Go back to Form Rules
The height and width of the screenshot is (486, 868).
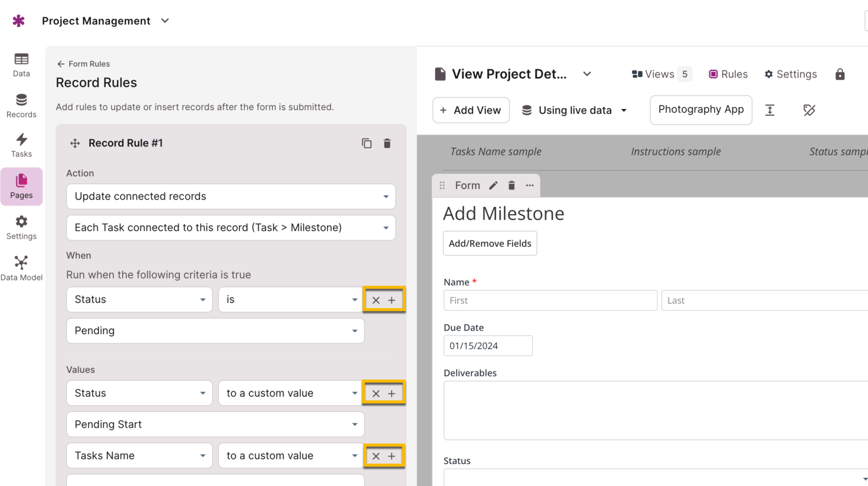tap(83, 64)
